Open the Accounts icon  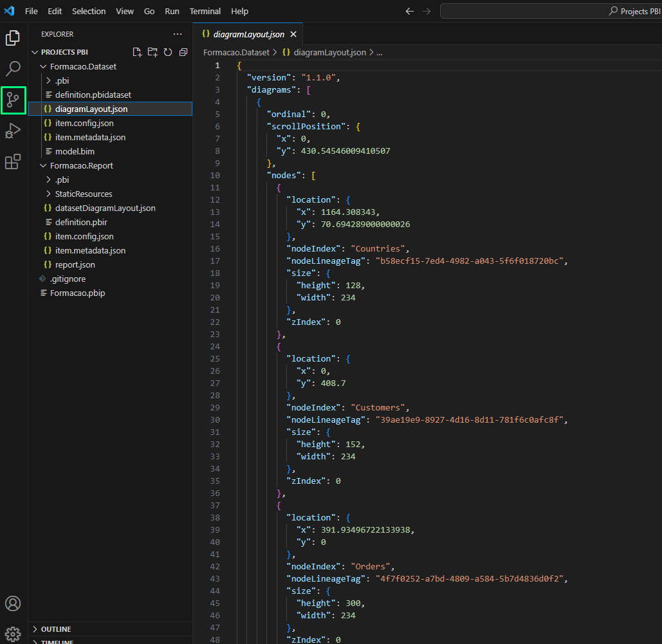tap(13, 603)
